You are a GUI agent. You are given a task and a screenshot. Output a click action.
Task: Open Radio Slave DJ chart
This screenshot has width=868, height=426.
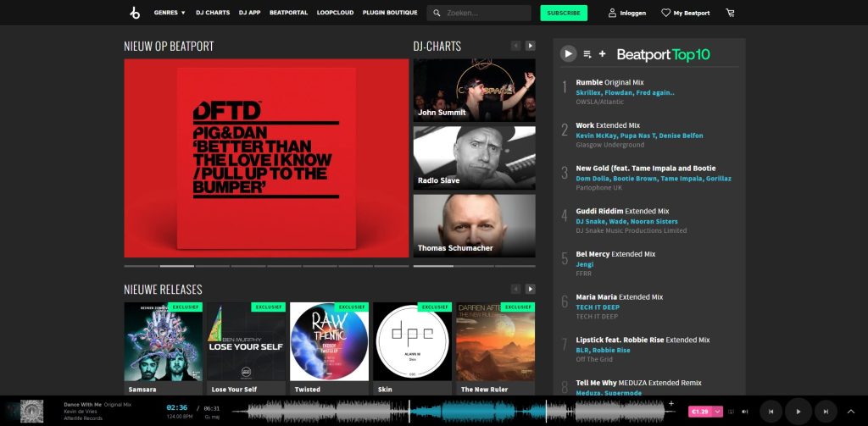[475, 158]
